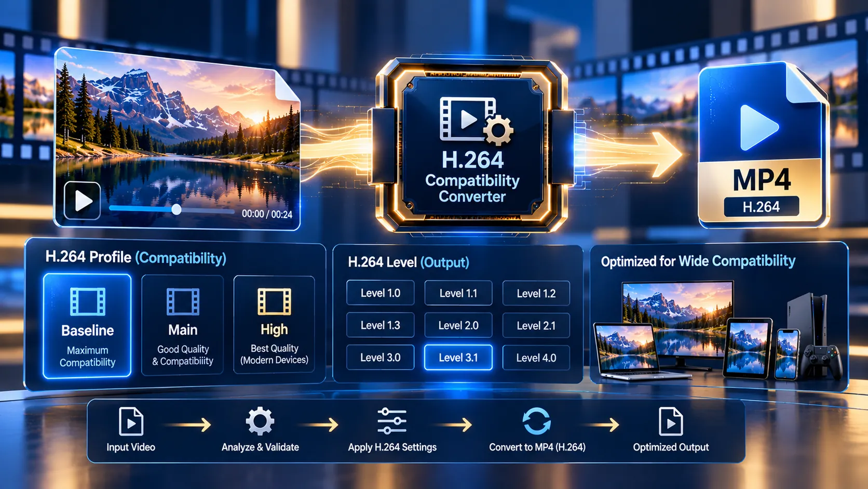Click the H.264 Level (Output) heading
This screenshot has width=868, height=489.
pos(409,262)
